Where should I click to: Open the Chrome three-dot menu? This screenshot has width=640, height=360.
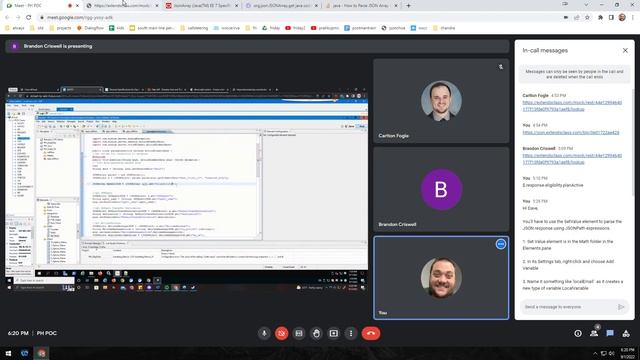coord(633,18)
